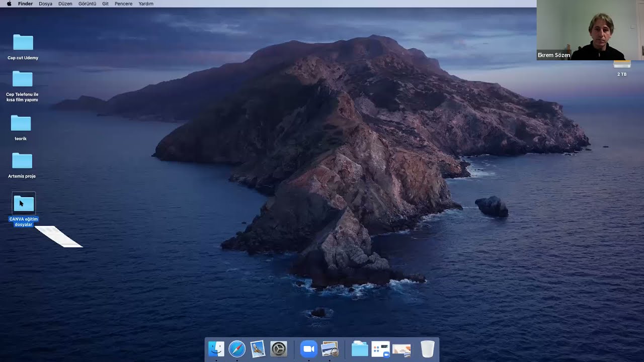Select the Artemis proje folder
644x362 pixels.
tap(22, 165)
